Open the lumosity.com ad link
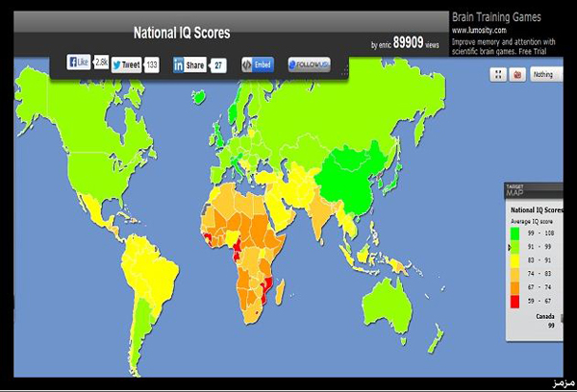The image size is (577, 392). (478, 30)
